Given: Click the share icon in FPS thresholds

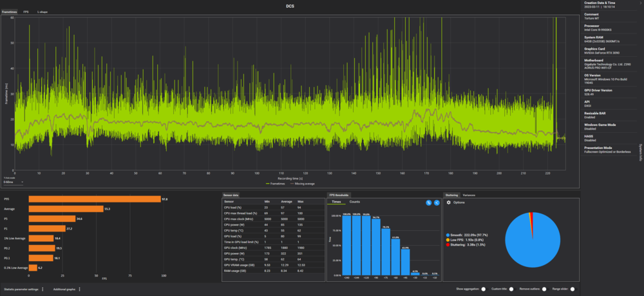Looking at the screenshot, I should point(437,202).
